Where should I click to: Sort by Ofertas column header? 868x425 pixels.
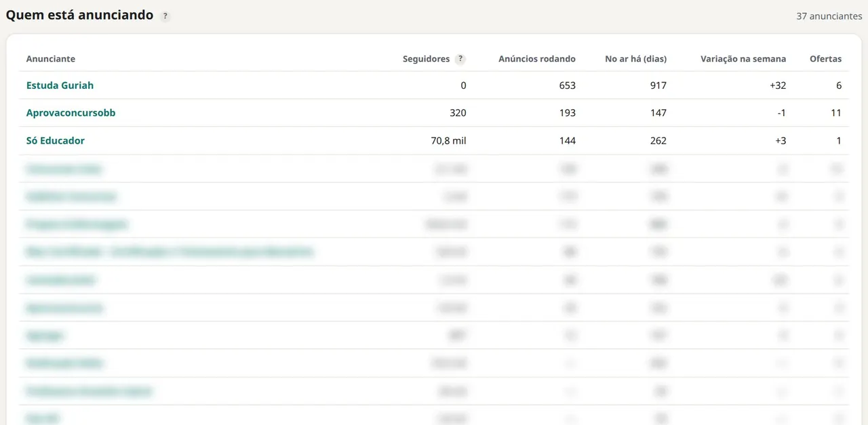pos(825,59)
